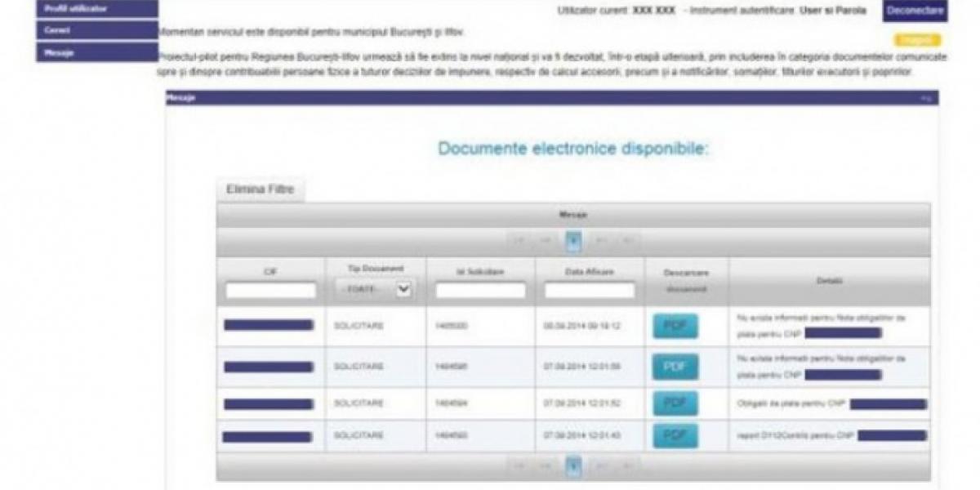This screenshot has height=490, width=980.
Task: Focus the CIF filter input field
Action: pos(271,290)
